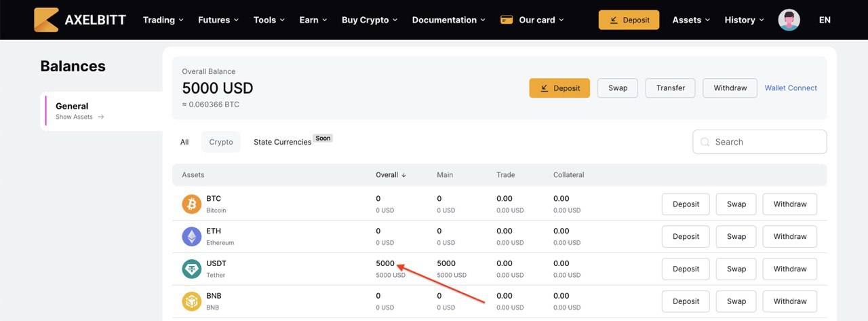
Task: Click the Tether coin icon
Action: point(192,269)
